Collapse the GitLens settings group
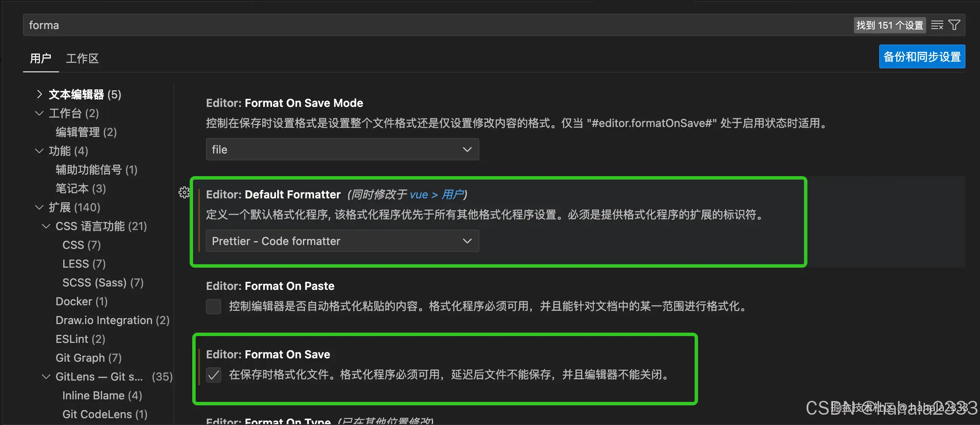The width and height of the screenshot is (980, 425). pos(46,376)
